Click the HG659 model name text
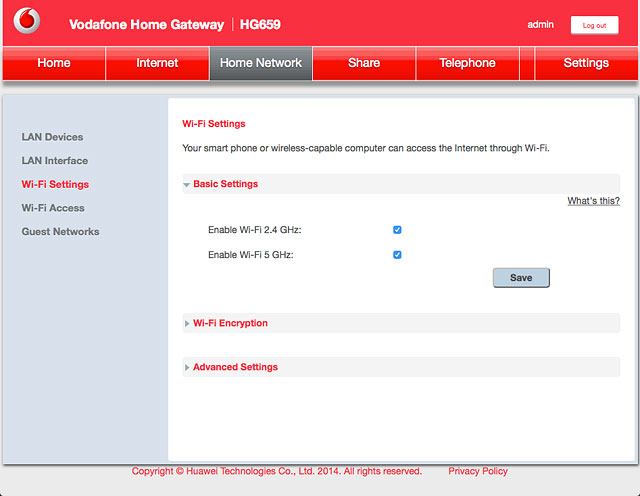This screenshot has width=640, height=496. click(260, 24)
